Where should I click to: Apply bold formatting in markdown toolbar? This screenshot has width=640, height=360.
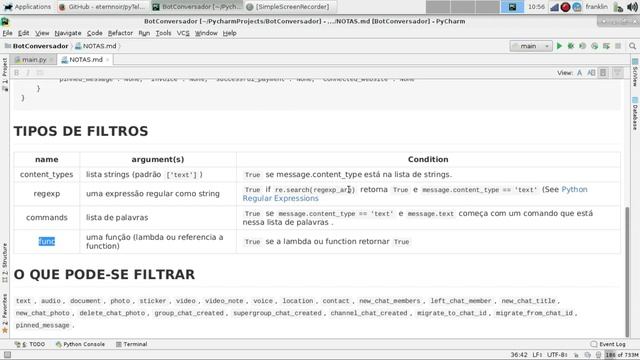point(17,73)
